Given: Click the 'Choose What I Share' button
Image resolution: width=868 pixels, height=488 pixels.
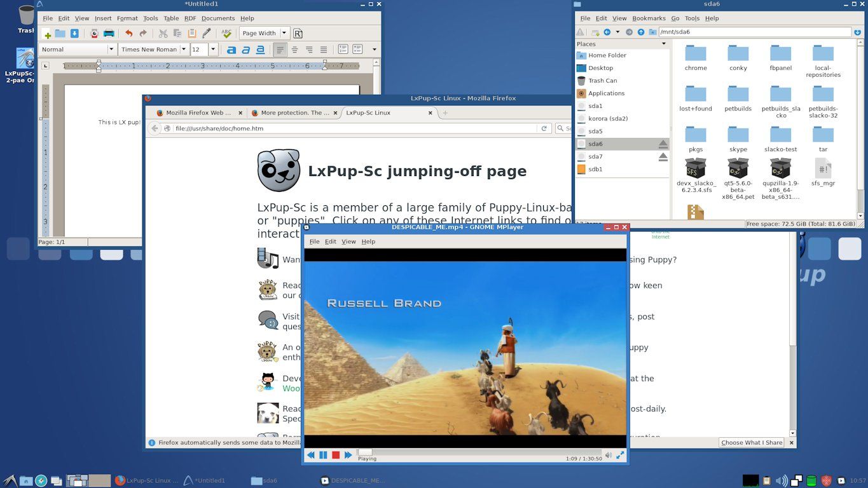Looking at the screenshot, I should tap(752, 442).
